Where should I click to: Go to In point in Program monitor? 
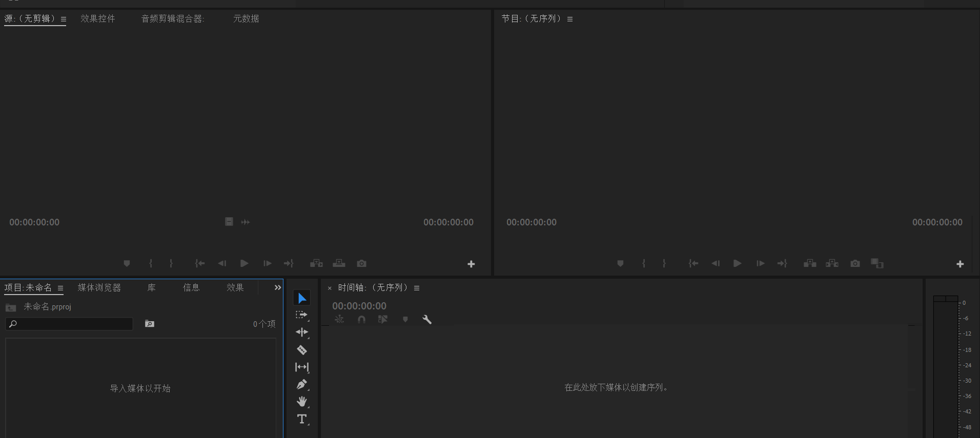pyautogui.click(x=693, y=263)
